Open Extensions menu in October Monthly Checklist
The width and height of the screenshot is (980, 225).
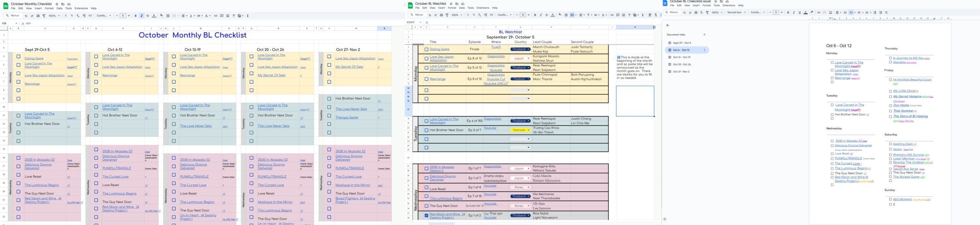tap(81, 8)
